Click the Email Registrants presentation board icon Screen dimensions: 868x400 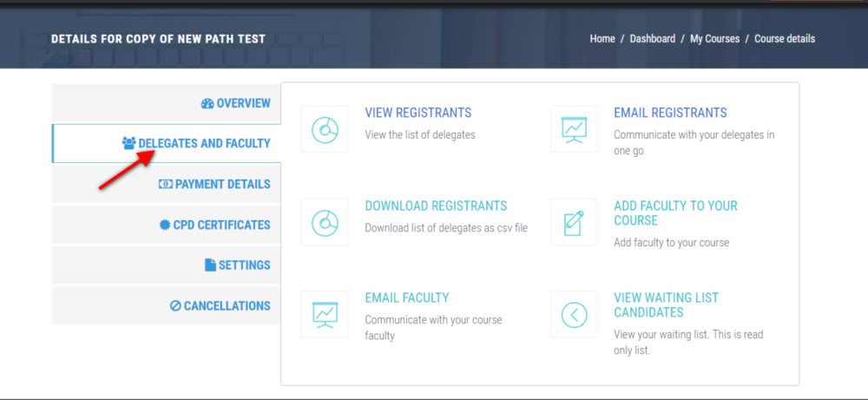[574, 129]
